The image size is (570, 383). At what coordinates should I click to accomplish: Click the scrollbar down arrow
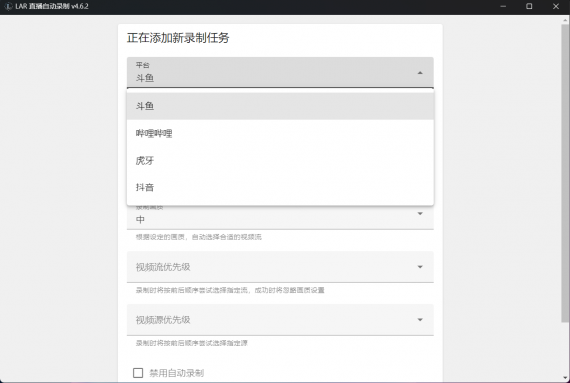565,378
